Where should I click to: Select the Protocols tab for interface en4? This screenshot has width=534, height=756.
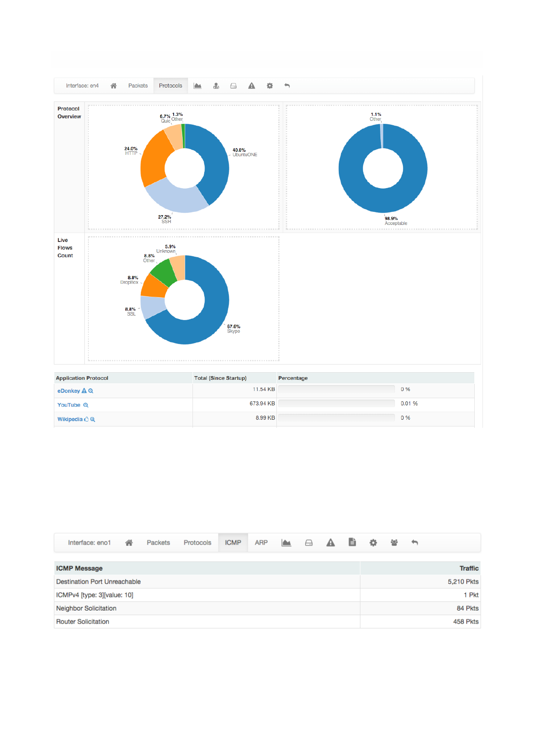(171, 86)
